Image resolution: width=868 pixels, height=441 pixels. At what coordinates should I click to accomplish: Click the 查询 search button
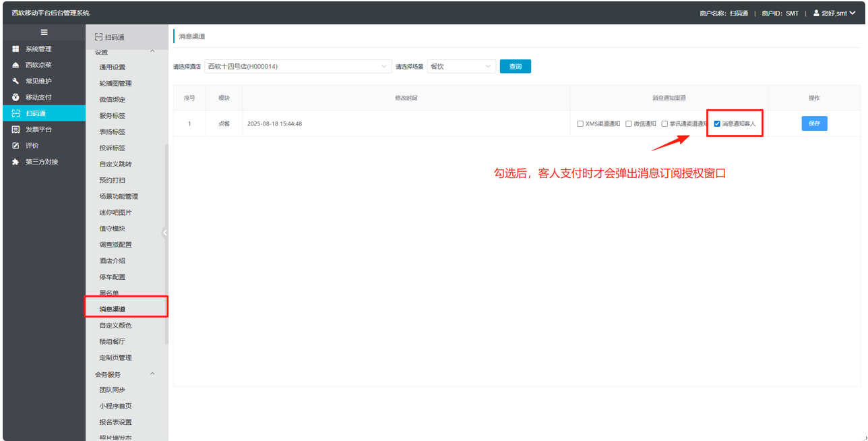click(515, 67)
